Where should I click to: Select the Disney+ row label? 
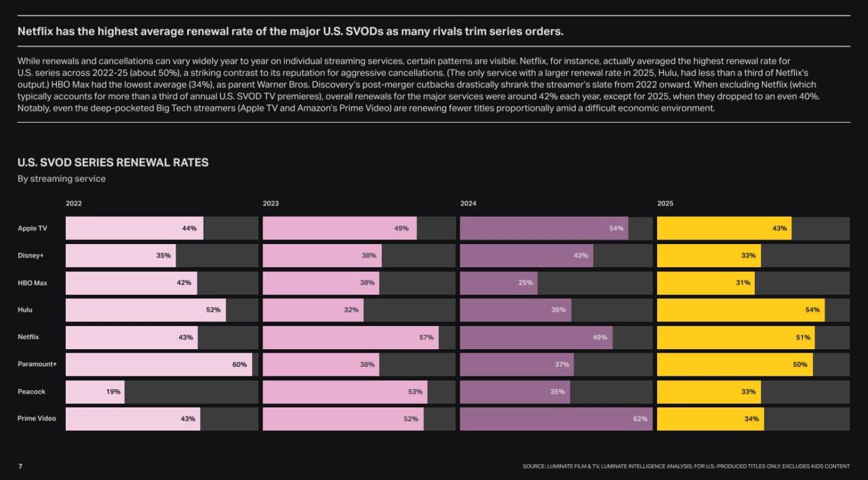coord(31,256)
